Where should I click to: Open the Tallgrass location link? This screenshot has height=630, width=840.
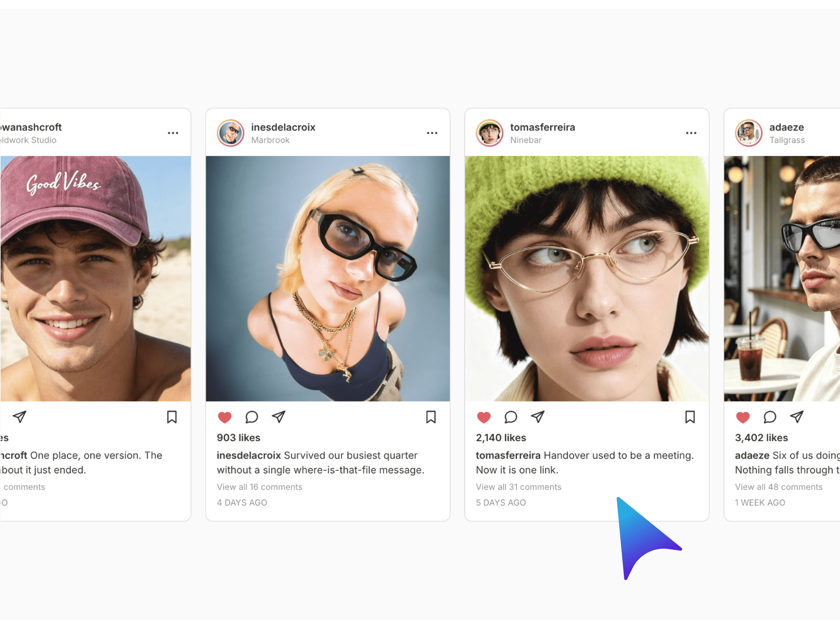[787, 140]
